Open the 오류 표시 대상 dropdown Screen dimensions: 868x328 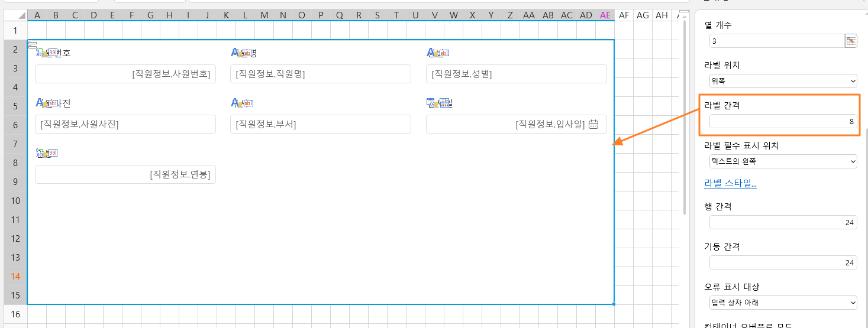(783, 303)
